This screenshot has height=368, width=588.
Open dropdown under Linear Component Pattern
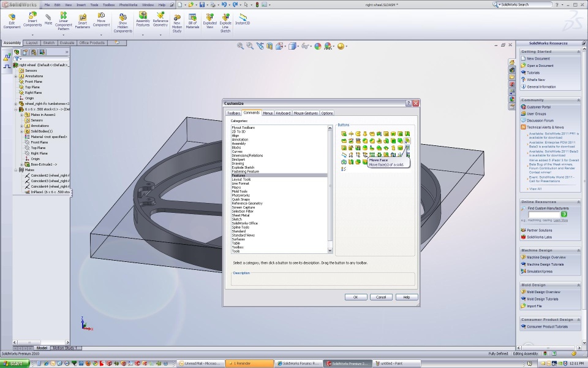coord(63,35)
